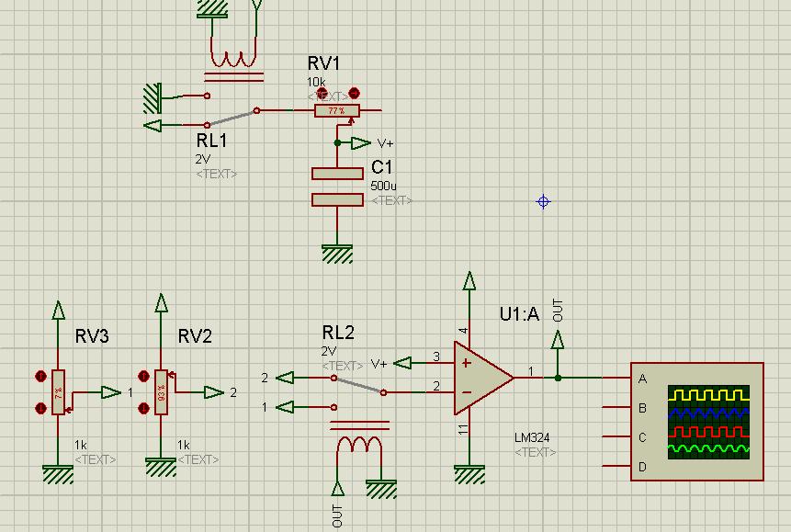This screenshot has width=791, height=532.
Task: Select the <TEXT> placeholder under LM324
Action: [x=536, y=452]
